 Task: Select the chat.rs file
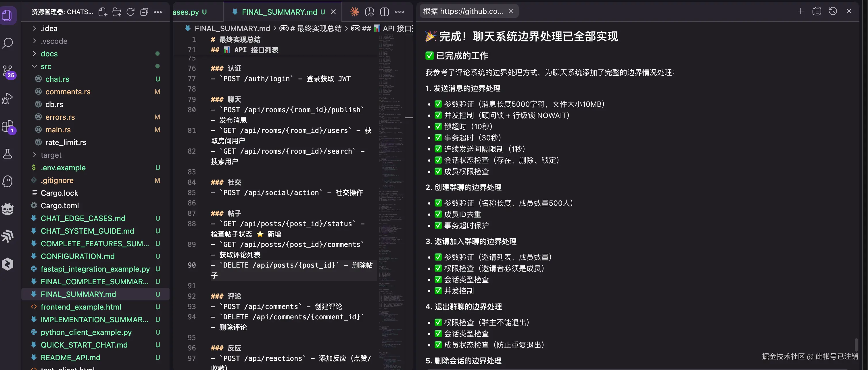(x=57, y=79)
